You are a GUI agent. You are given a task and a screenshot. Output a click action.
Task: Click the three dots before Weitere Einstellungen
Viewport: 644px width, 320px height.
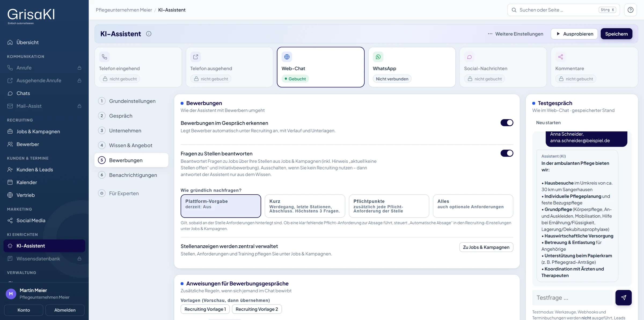[490, 34]
